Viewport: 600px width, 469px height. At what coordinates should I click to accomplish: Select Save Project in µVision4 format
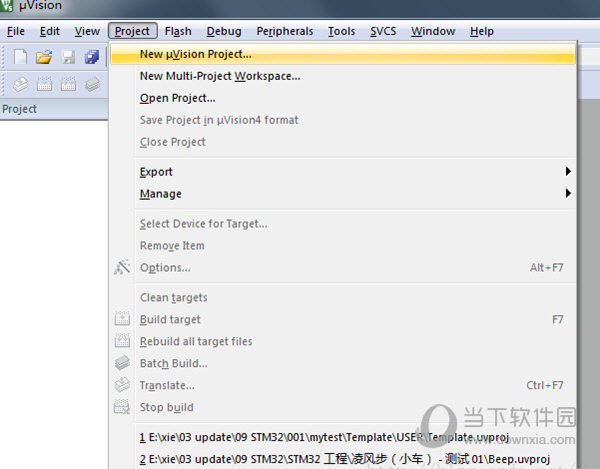pyautogui.click(x=342, y=120)
